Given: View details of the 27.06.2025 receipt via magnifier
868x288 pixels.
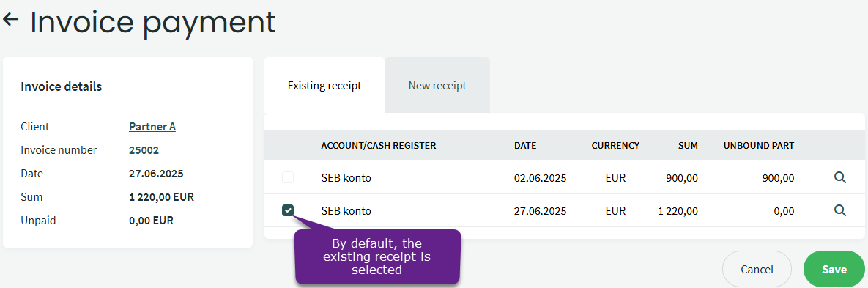Looking at the screenshot, I should [839, 210].
